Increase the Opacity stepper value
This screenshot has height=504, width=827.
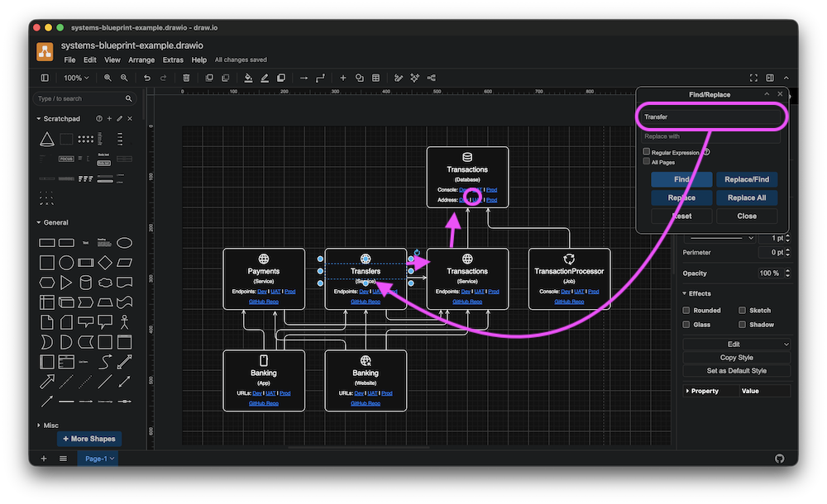pyautogui.click(x=788, y=271)
